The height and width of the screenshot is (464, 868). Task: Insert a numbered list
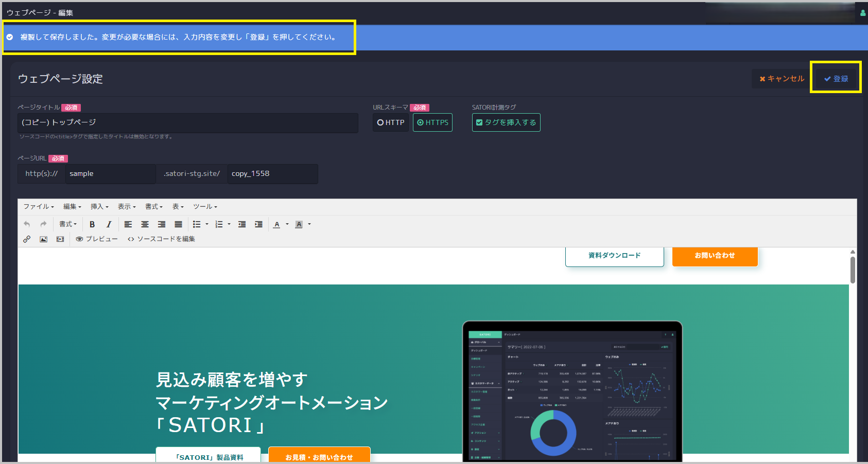pyautogui.click(x=219, y=224)
